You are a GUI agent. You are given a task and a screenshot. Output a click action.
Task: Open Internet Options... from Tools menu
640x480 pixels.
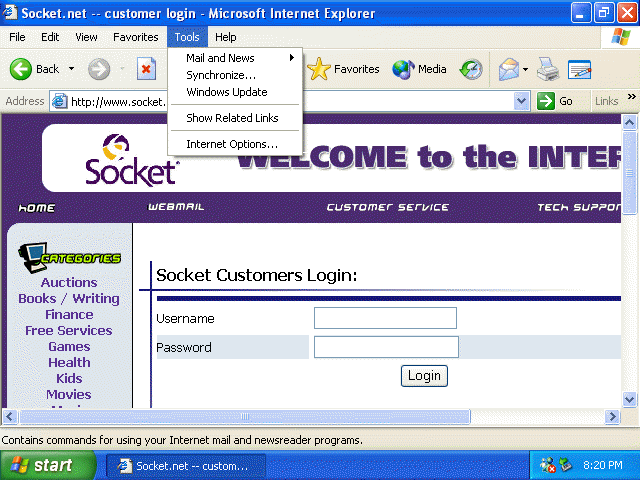pos(235,144)
